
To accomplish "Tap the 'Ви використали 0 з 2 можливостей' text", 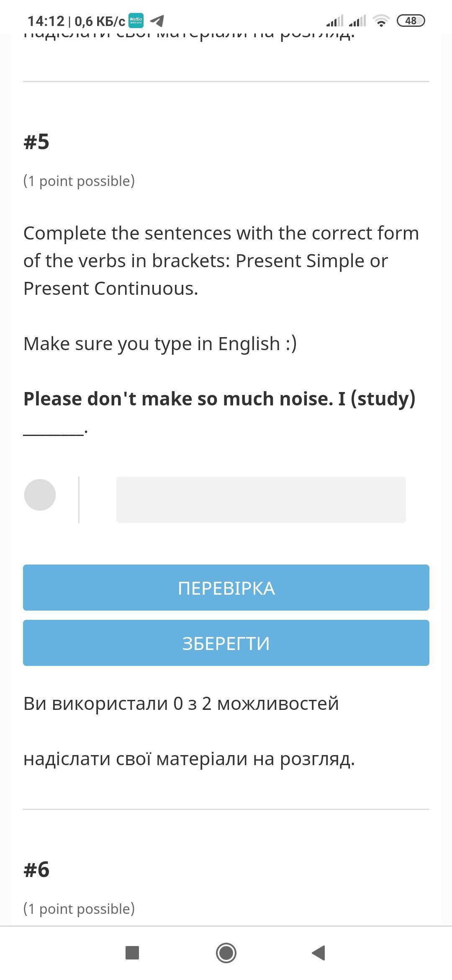I will point(181,703).
